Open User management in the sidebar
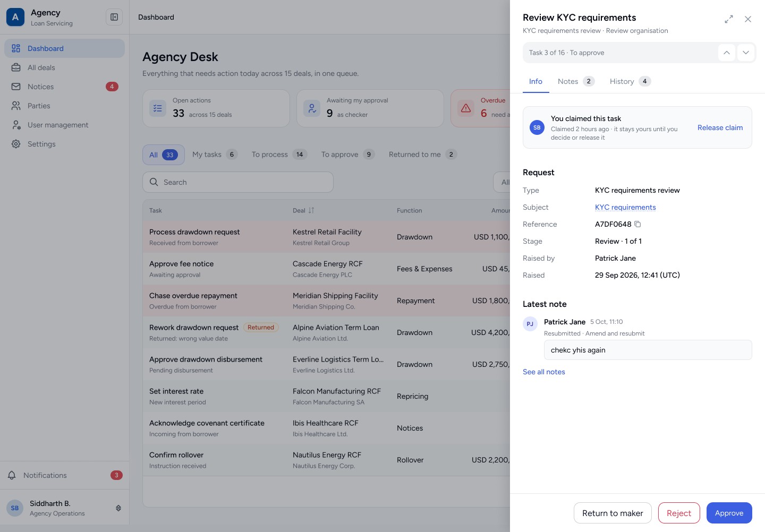The height and width of the screenshot is (532, 765). click(x=64, y=125)
